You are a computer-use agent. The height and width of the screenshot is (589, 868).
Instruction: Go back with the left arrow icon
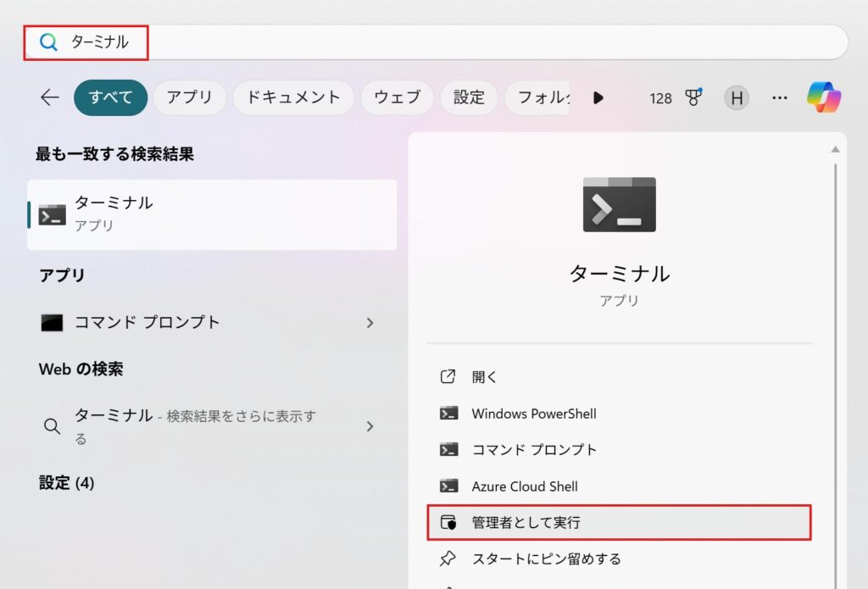(50, 98)
